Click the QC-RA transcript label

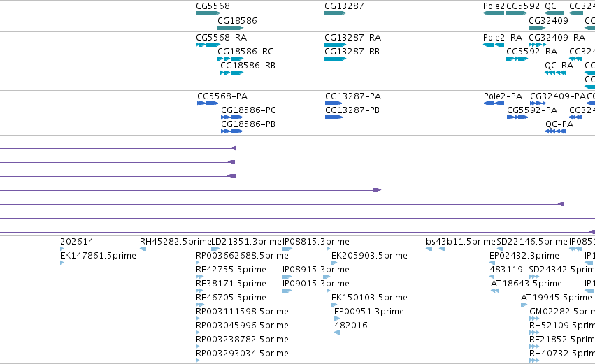[x=559, y=66]
